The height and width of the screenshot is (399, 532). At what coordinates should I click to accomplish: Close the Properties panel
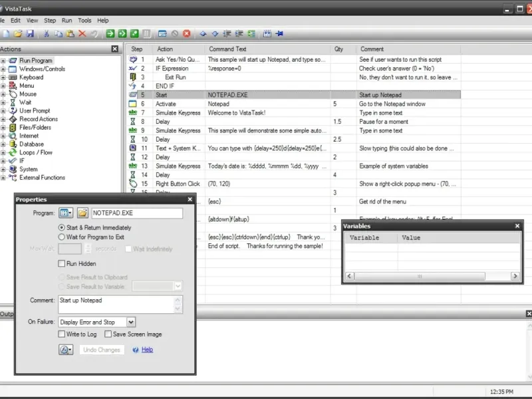click(x=190, y=199)
